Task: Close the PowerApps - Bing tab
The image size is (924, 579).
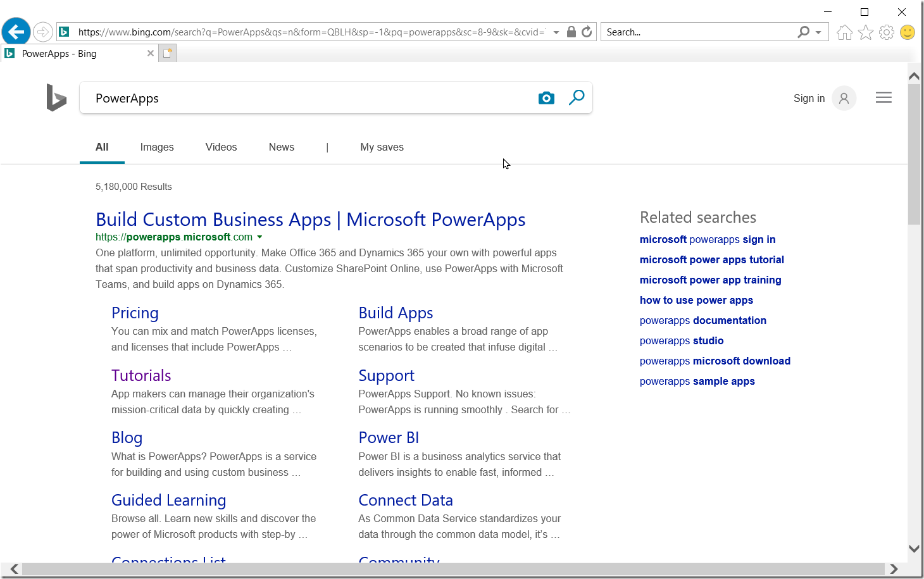Action: coord(151,53)
